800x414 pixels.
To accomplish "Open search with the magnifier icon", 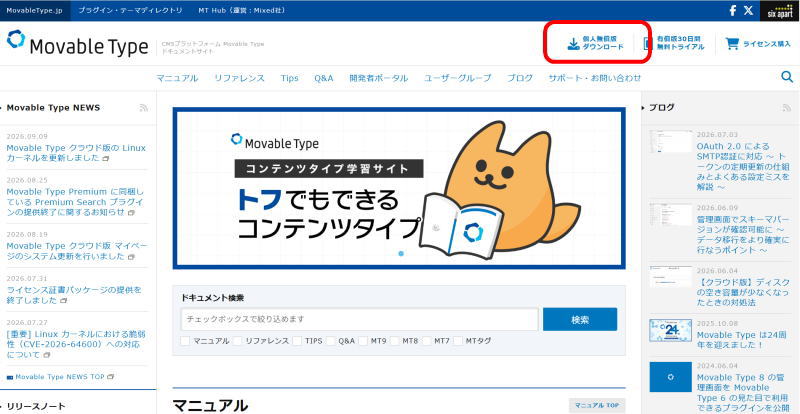I will click(787, 77).
